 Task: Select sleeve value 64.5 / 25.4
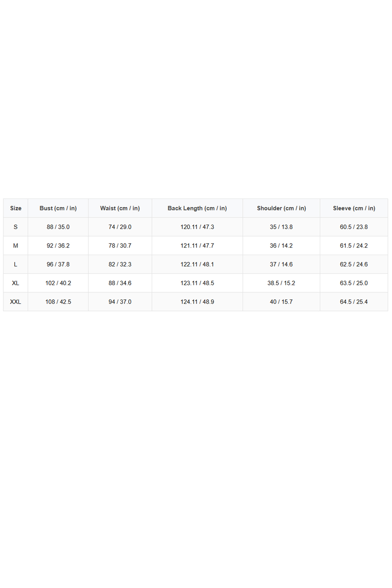point(354,302)
